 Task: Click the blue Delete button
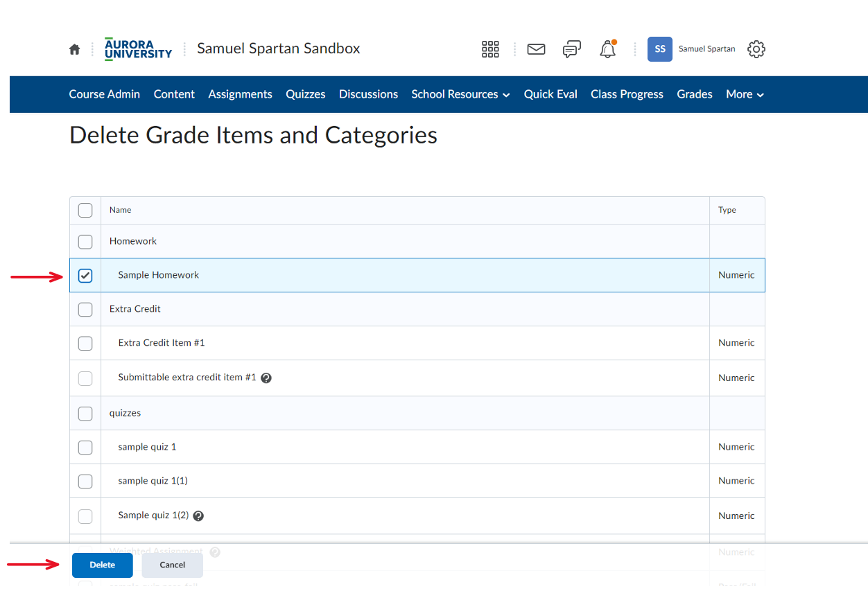coord(103,565)
